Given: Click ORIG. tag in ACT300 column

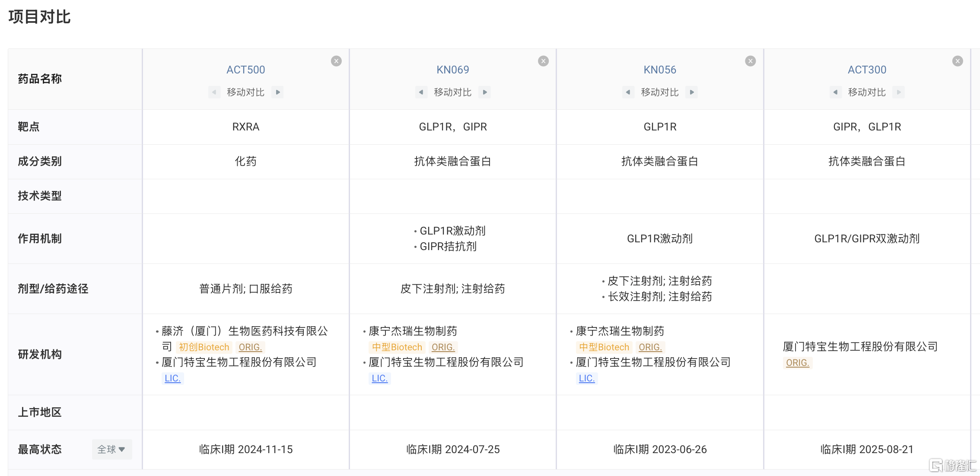Looking at the screenshot, I should point(798,363).
